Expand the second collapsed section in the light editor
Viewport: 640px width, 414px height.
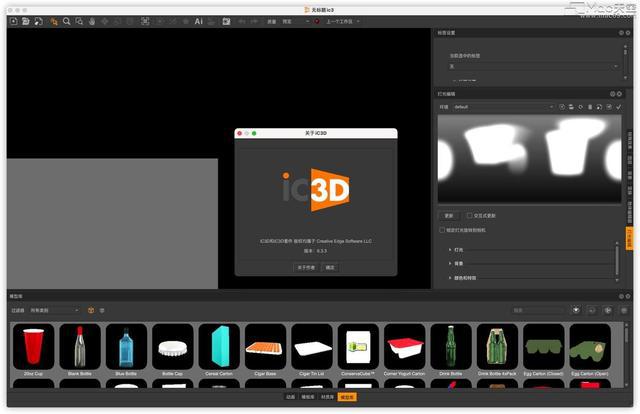pyautogui.click(x=450, y=263)
